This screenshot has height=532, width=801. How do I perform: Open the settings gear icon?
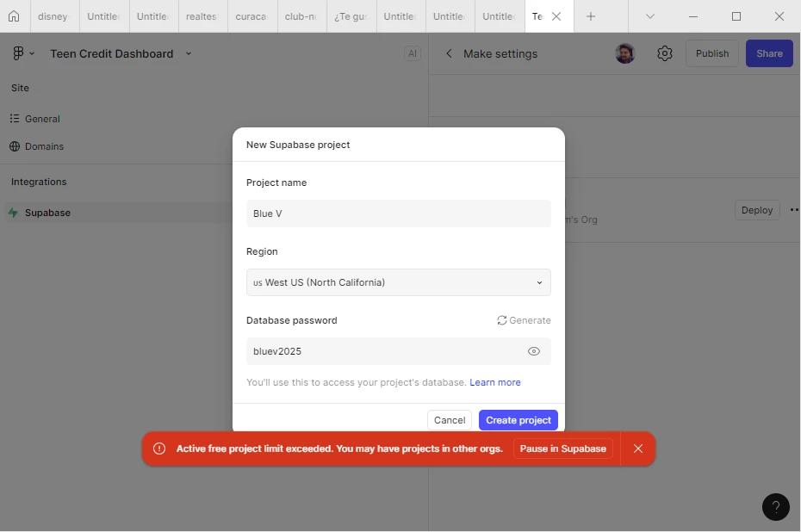point(665,53)
